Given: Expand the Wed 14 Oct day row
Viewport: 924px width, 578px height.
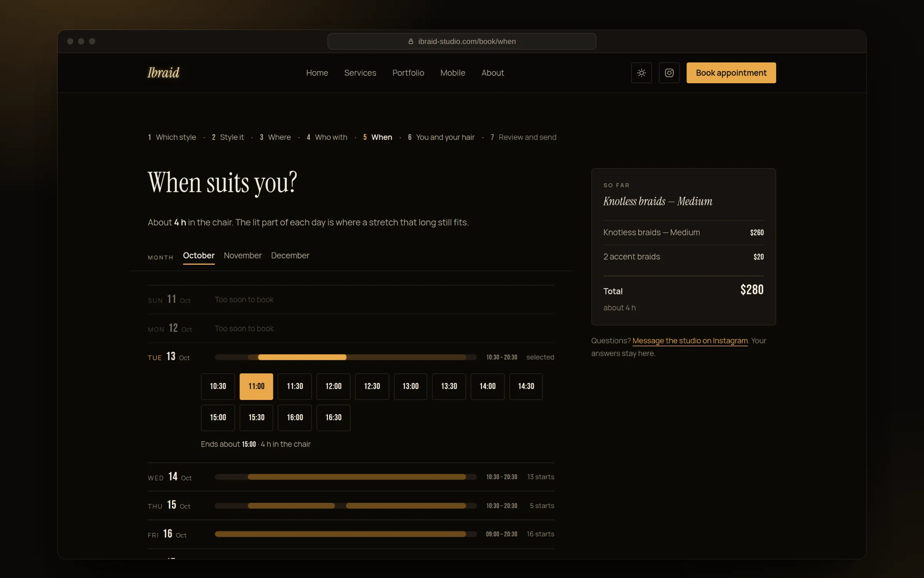Looking at the screenshot, I should click(351, 477).
